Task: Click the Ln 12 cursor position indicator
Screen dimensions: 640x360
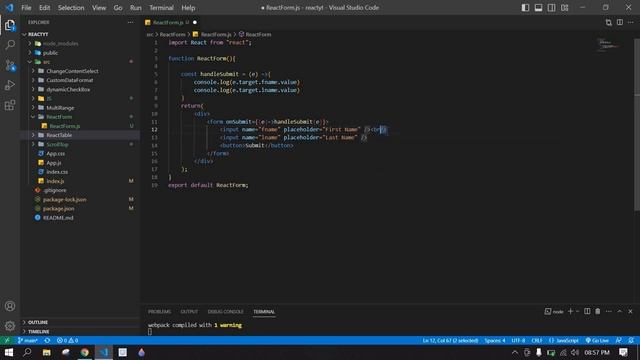Action: click(450, 340)
